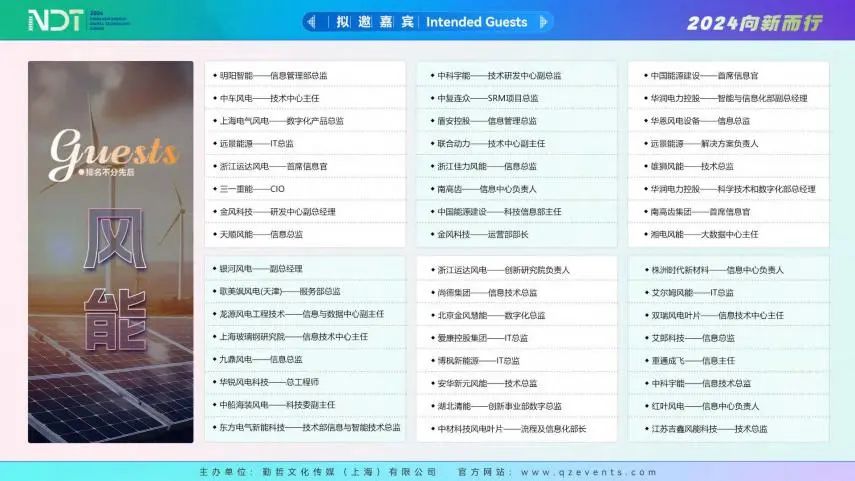Select the 株洲时代新材料 信息中心负责人 row

[x=729, y=270]
